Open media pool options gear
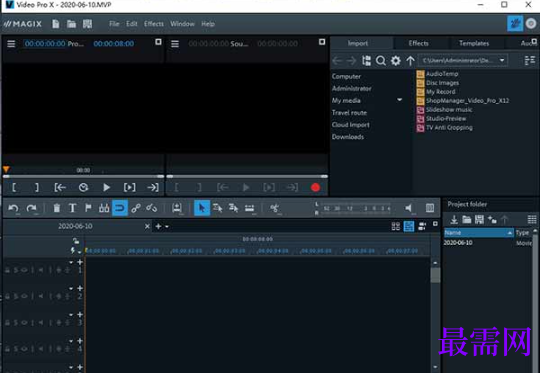Image resolution: width=550 pixels, height=373 pixels. coord(396,61)
